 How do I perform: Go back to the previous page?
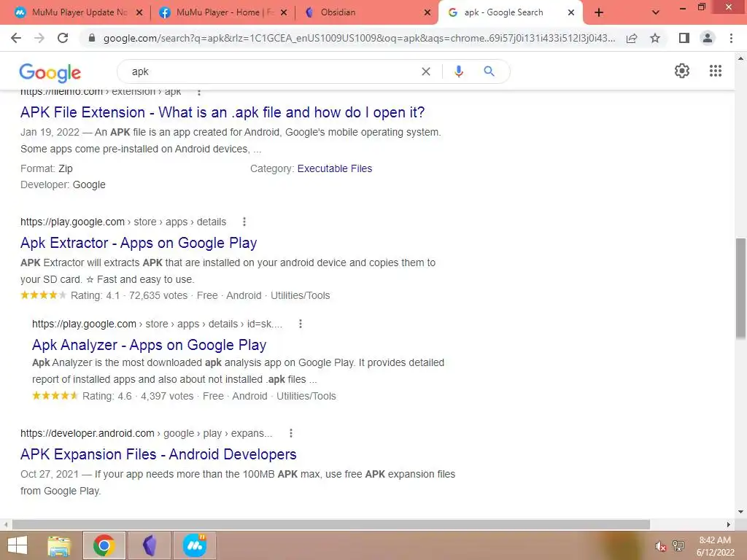click(16, 38)
